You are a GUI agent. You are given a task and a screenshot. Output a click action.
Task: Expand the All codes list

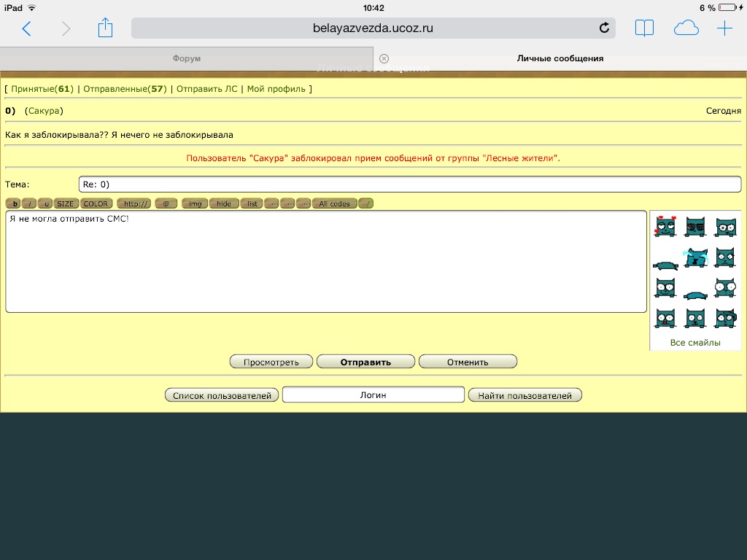(x=335, y=203)
